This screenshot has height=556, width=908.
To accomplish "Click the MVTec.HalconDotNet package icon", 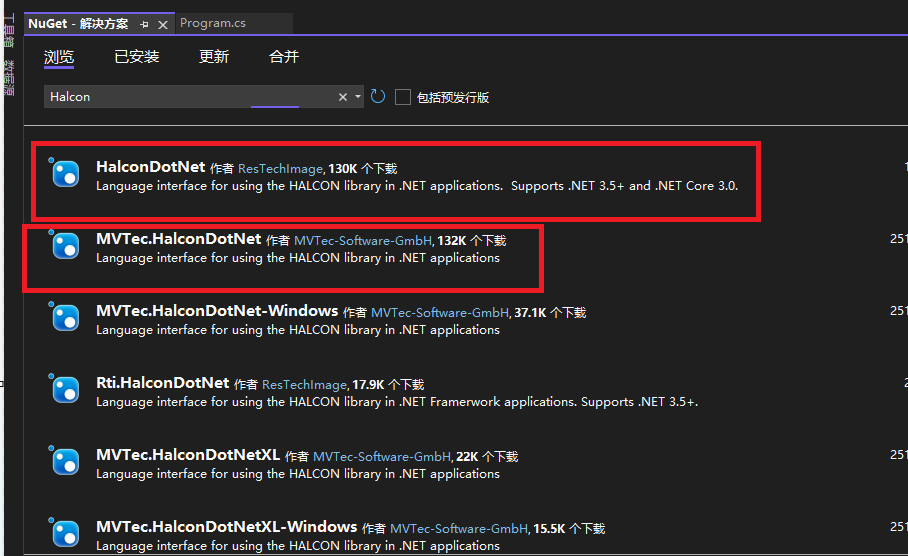I will (65, 246).
